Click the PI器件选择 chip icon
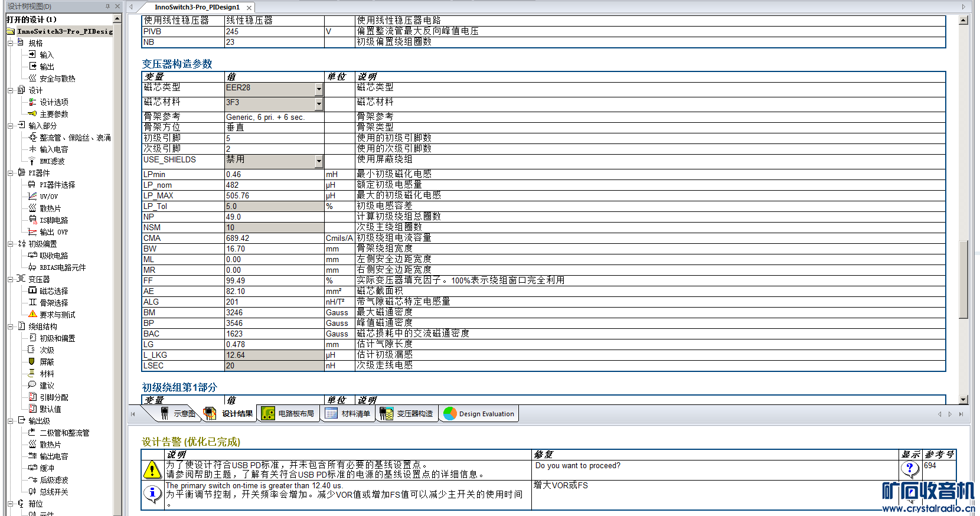Viewport: 980px width, 516px height. coord(32,184)
